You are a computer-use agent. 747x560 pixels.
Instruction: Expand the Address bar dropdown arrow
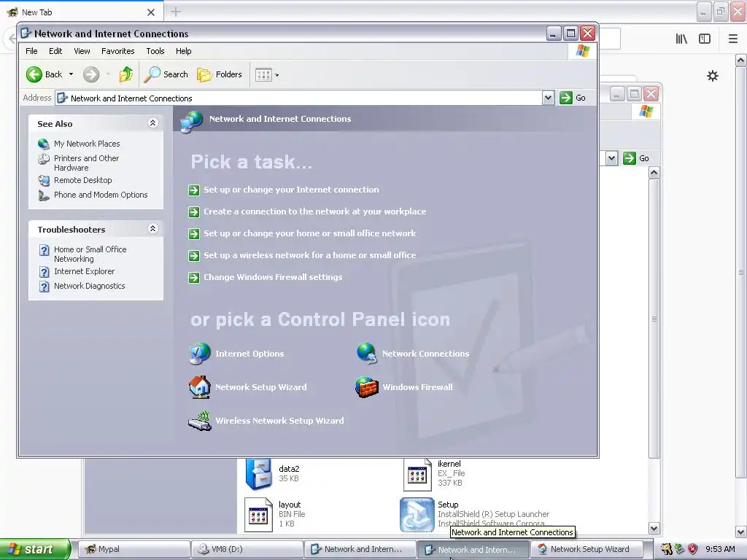548,98
